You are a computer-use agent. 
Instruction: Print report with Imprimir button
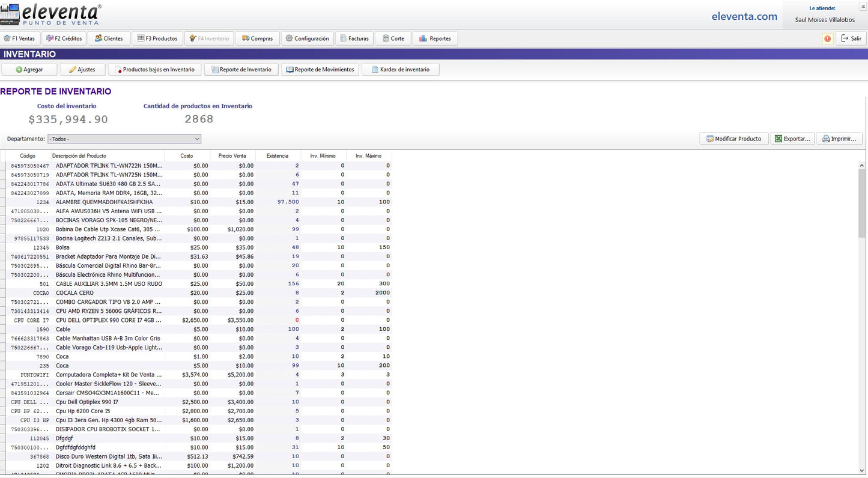coord(839,139)
